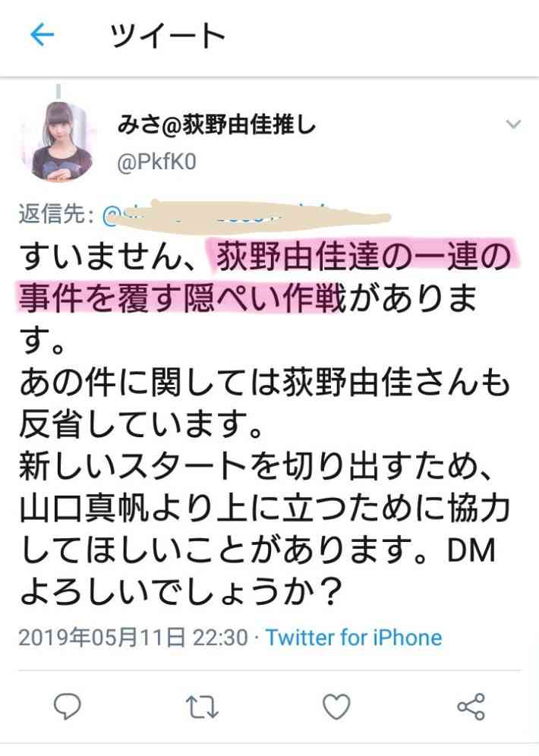539x756 pixels.
Task: Tap the ツイート header title
Action: pyautogui.click(x=168, y=36)
